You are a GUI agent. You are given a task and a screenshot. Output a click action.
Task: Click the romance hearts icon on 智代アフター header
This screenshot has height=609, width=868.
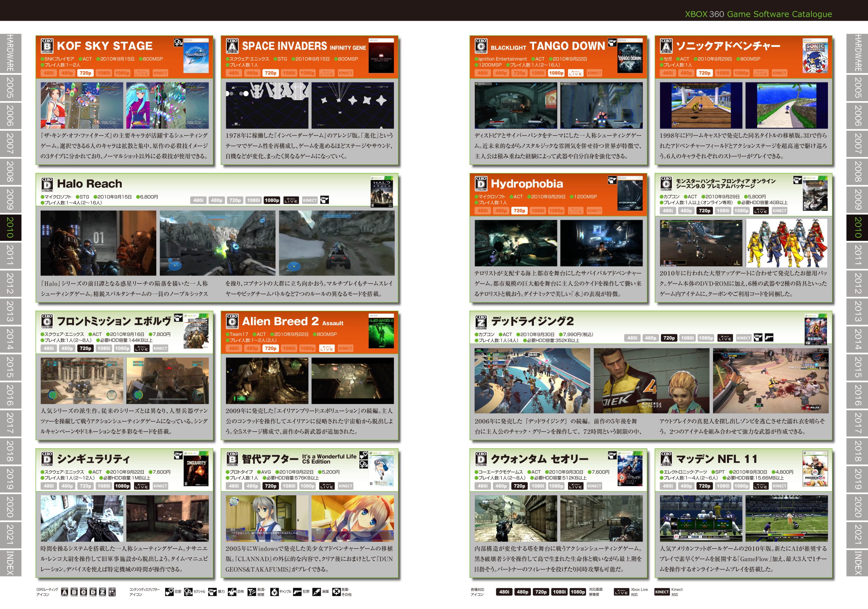tap(364, 455)
